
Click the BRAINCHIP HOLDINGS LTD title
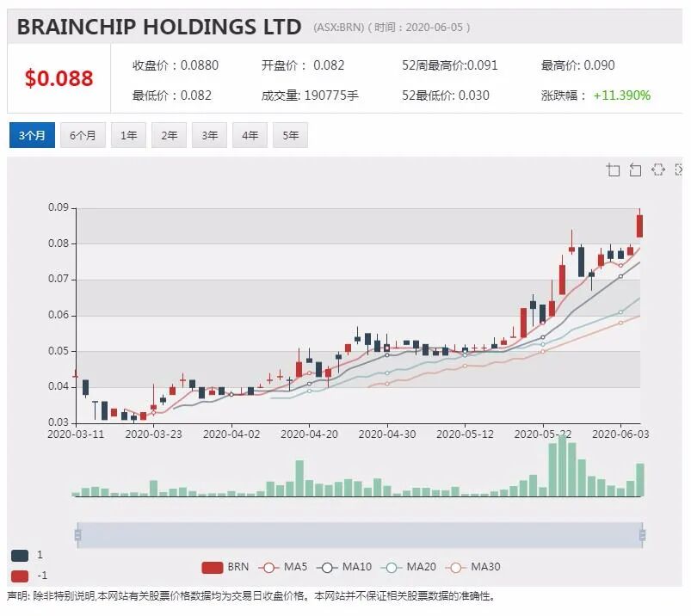pos(159,27)
